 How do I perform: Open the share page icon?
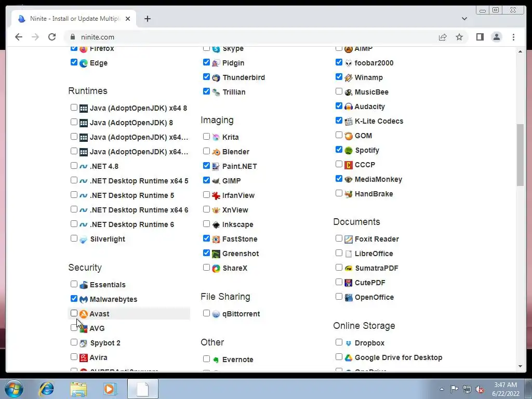[x=443, y=37]
